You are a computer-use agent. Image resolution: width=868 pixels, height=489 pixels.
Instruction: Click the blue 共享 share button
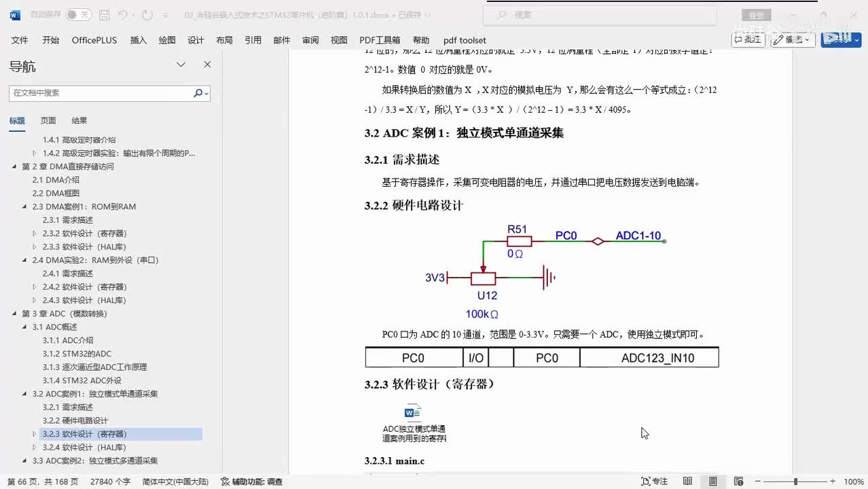(x=841, y=39)
